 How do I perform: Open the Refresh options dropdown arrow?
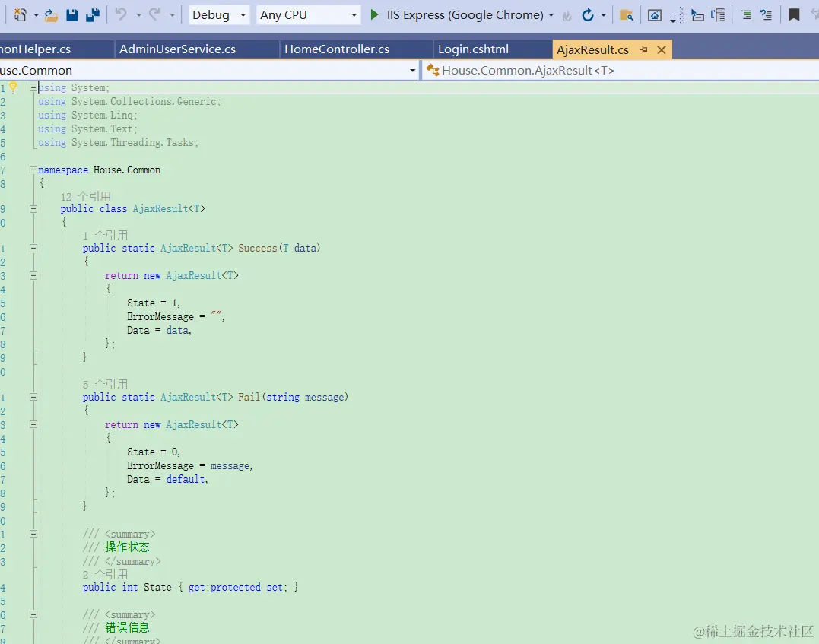pyautogui.click(x=603, y=15)
